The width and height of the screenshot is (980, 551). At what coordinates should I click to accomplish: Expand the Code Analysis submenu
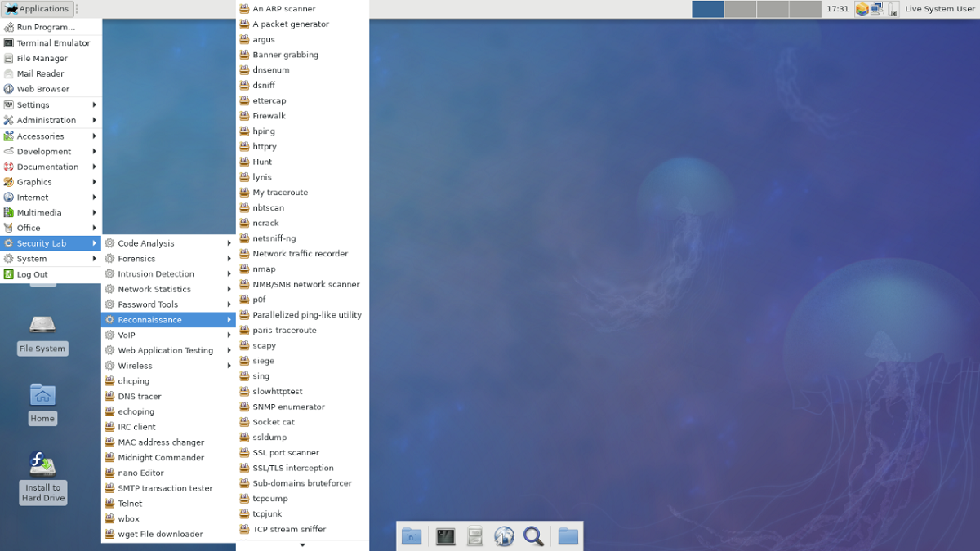[168, 243]
